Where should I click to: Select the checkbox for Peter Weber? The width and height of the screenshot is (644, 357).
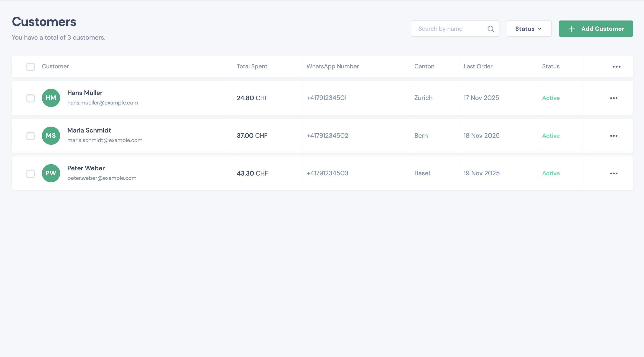pos(31,173)
